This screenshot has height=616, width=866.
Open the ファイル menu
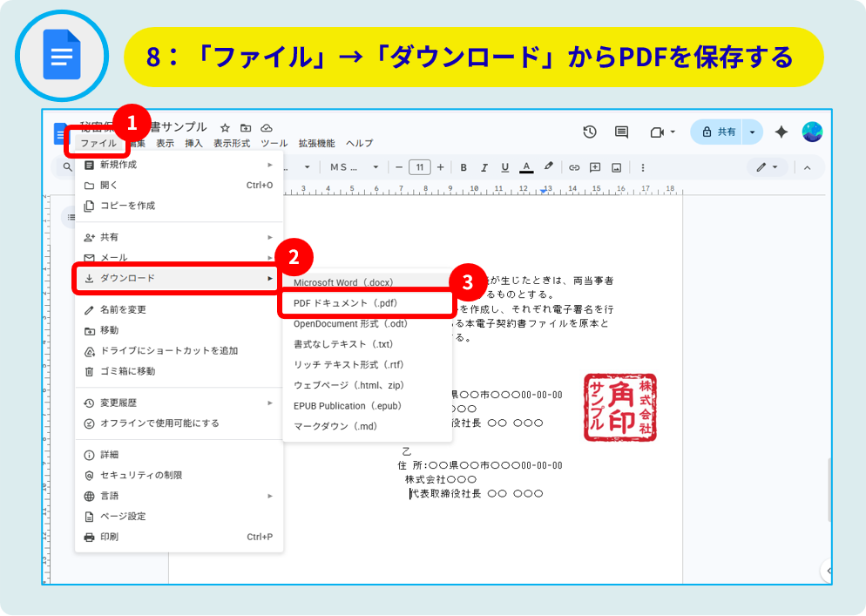pos(98,143)
